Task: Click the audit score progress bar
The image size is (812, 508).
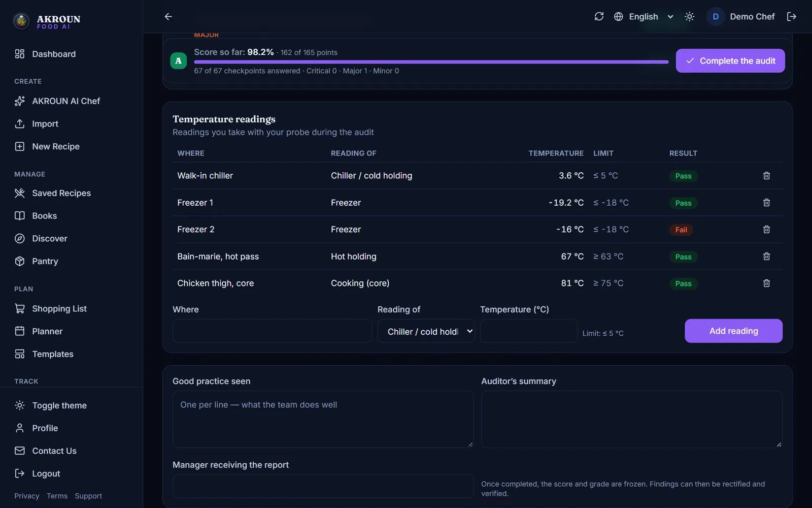Action: point(431,62)
